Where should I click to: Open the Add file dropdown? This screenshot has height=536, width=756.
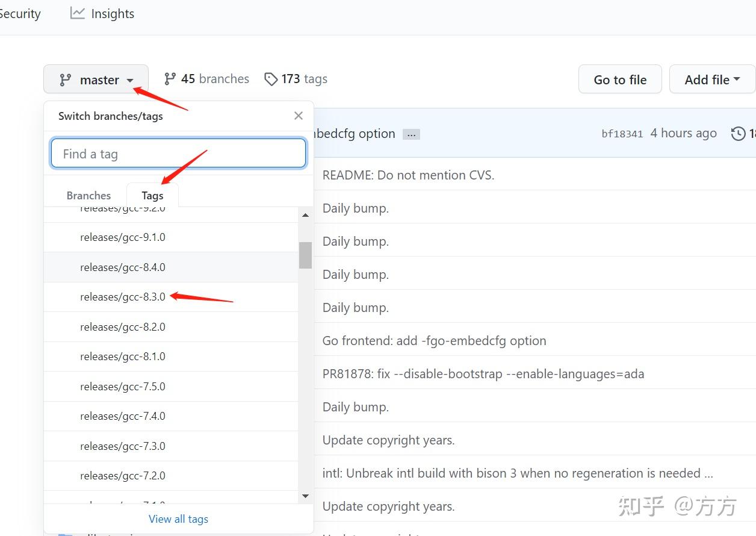point(712,79)
